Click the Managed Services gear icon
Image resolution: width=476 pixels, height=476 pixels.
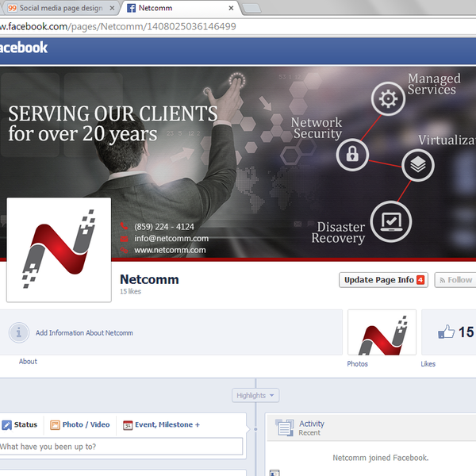pyautogui.click(x=388, y=98)
